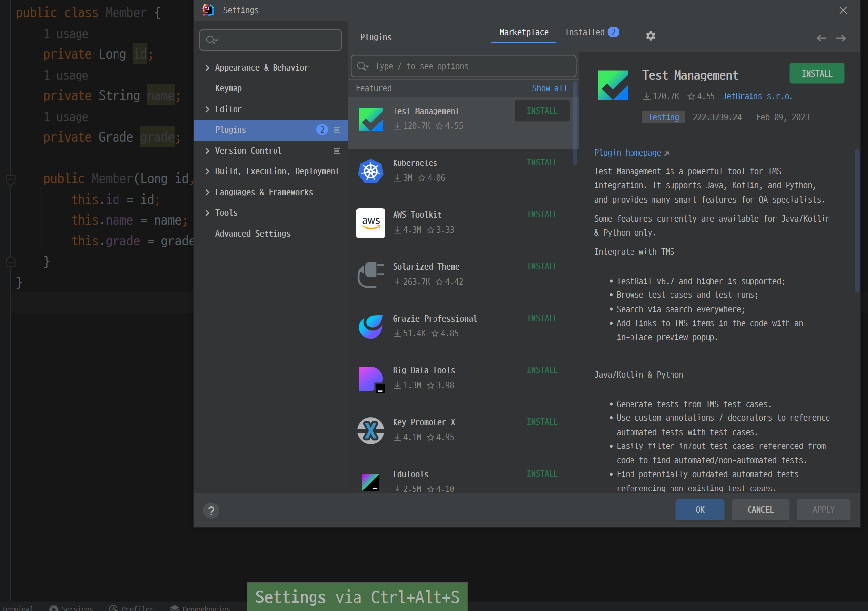Install the EduTools plugin
The image size is (868, 611).
[x=542, y=474]
